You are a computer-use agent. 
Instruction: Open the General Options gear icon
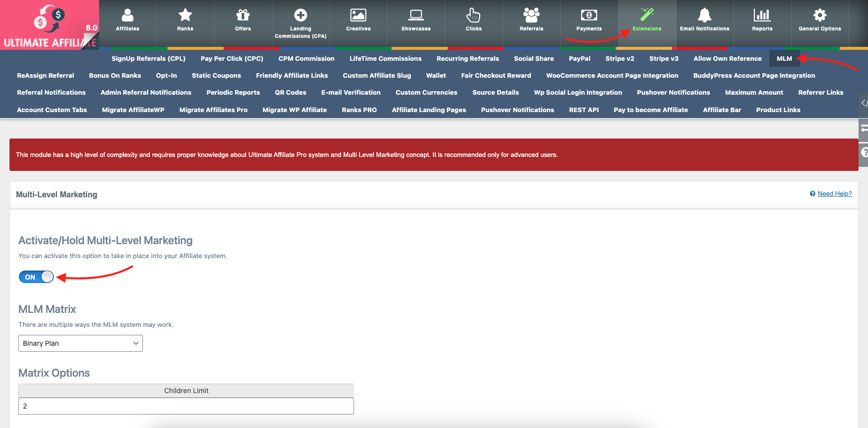pos(820,15)
